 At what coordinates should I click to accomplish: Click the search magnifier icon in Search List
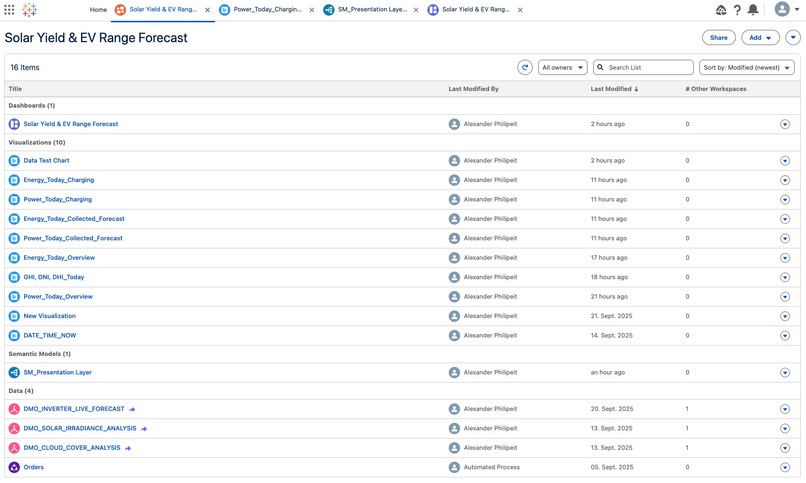tap(600, 67)
